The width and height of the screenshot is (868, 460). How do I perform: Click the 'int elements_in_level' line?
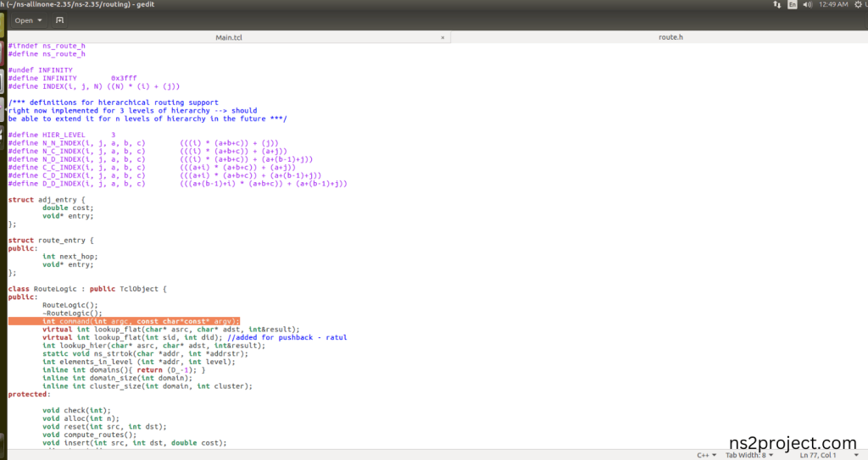click(x=139, y=362)
